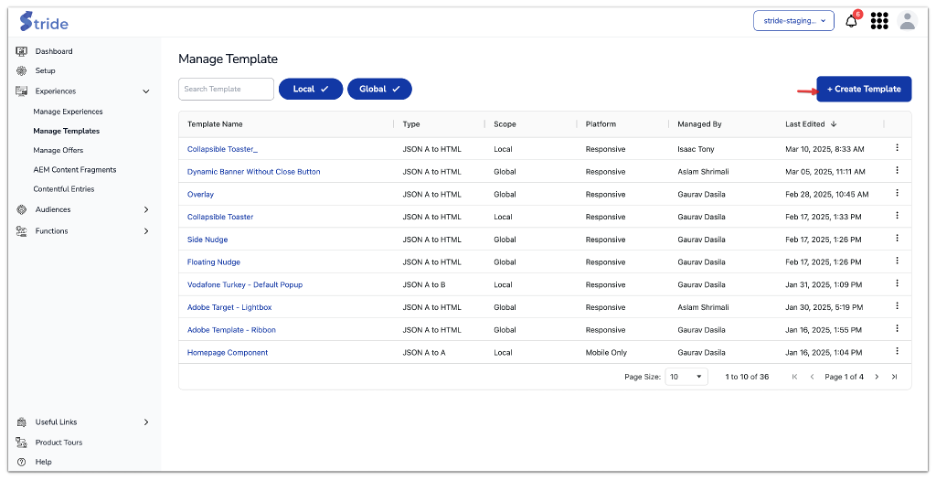Open the Overlay template link
The height and width of the screenshot is (480, 936).
pyautogui.click(x=200, y=195)
